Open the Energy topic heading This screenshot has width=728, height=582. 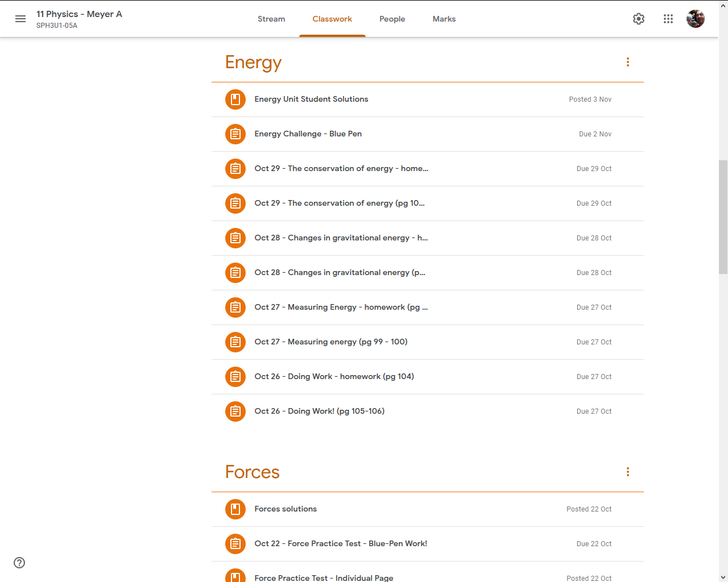(x=254, y=63)
